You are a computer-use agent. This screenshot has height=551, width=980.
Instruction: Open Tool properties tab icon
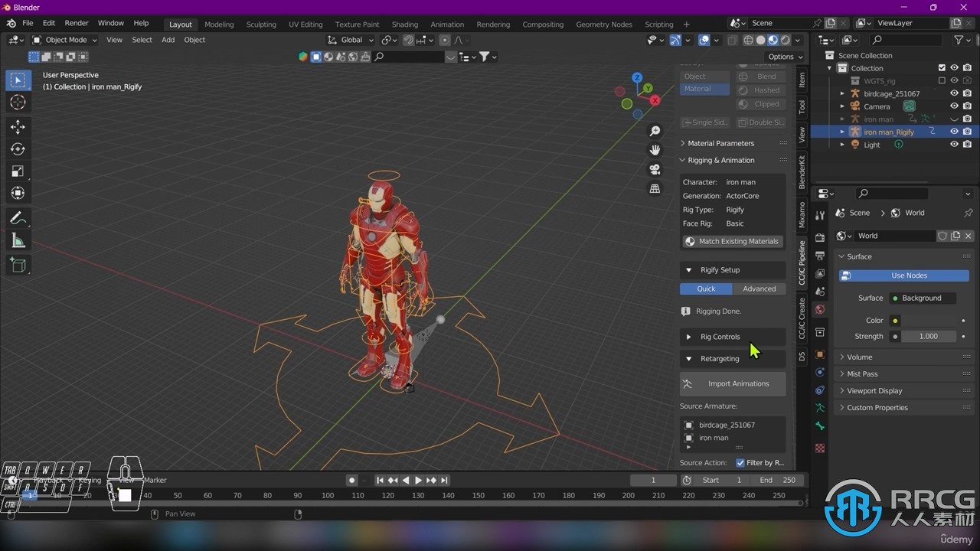click(x=820, y=216)
